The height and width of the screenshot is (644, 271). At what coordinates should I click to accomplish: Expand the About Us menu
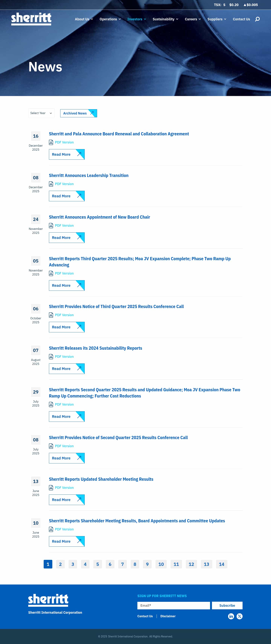[84, 19]
